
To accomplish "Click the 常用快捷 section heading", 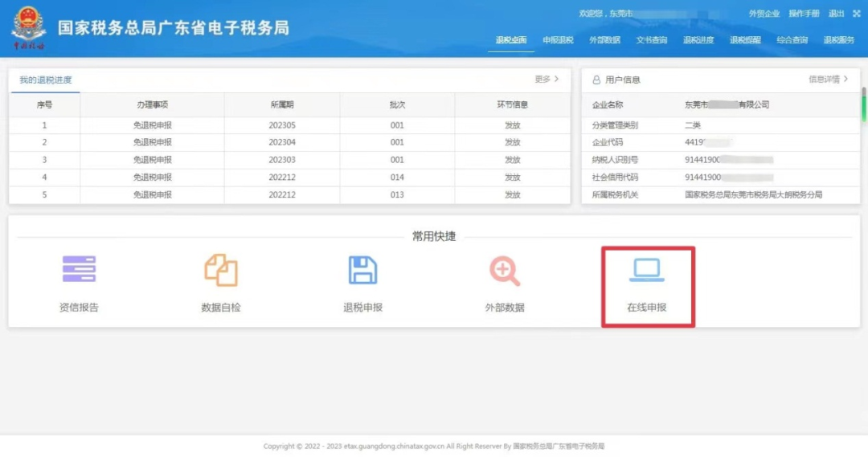I will coord(434,236).
